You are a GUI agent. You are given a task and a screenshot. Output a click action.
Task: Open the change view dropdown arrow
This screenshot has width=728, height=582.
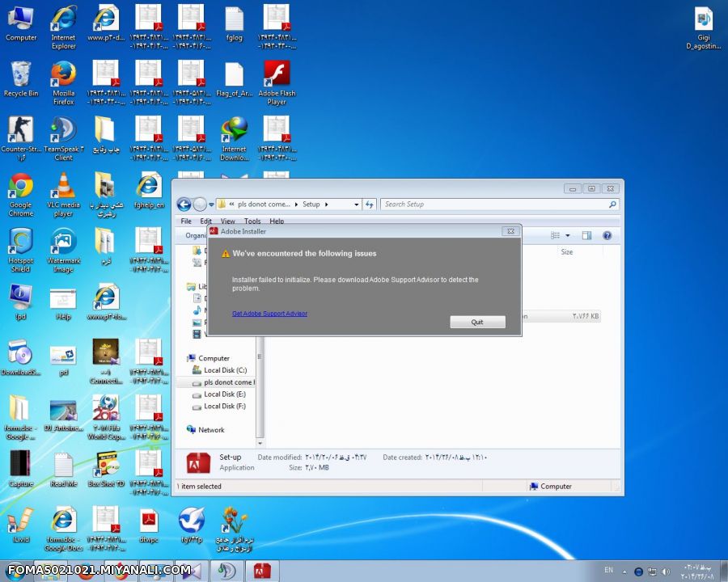click(567, 236)
